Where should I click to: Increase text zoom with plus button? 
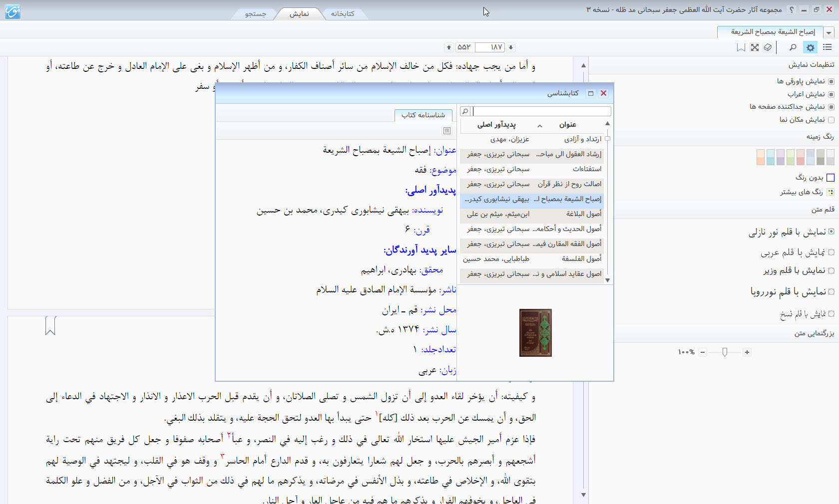[x=747, y=352]
